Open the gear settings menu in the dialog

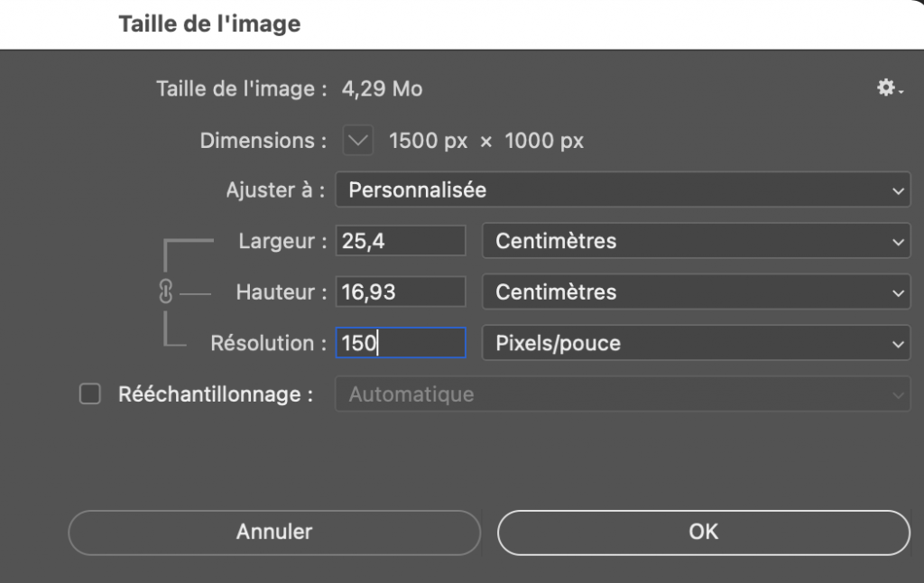tap(888, 88)
